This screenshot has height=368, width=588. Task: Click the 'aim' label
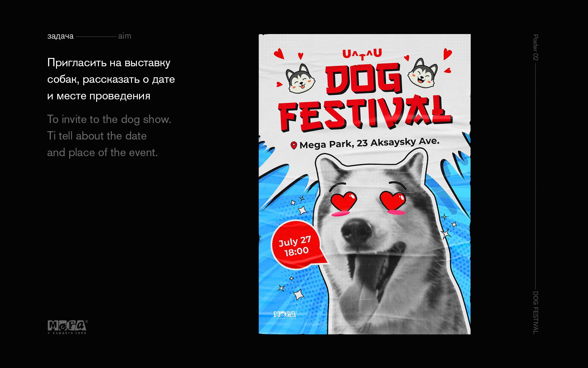(x=125, y=36)
